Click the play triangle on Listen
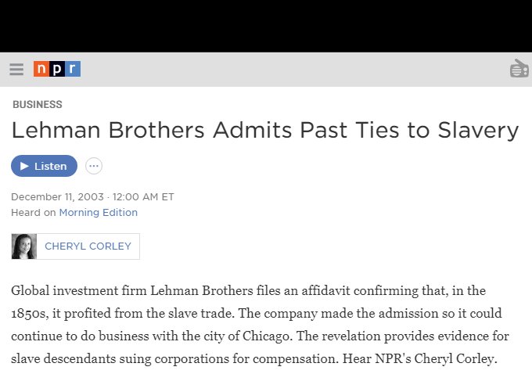532x392 pixels. pyautogui.click(x=24, y=166)
